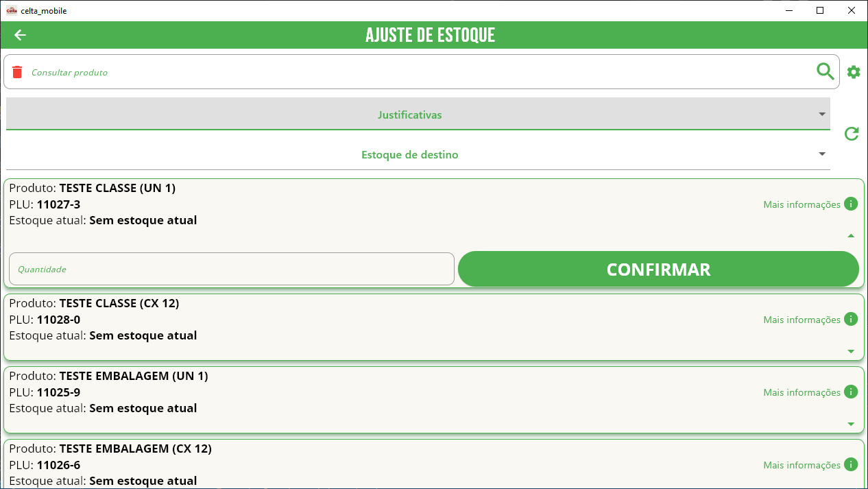868x489 pixels.
Task: Open info icon for PLU 11028-0
Action: click(851, 319)
